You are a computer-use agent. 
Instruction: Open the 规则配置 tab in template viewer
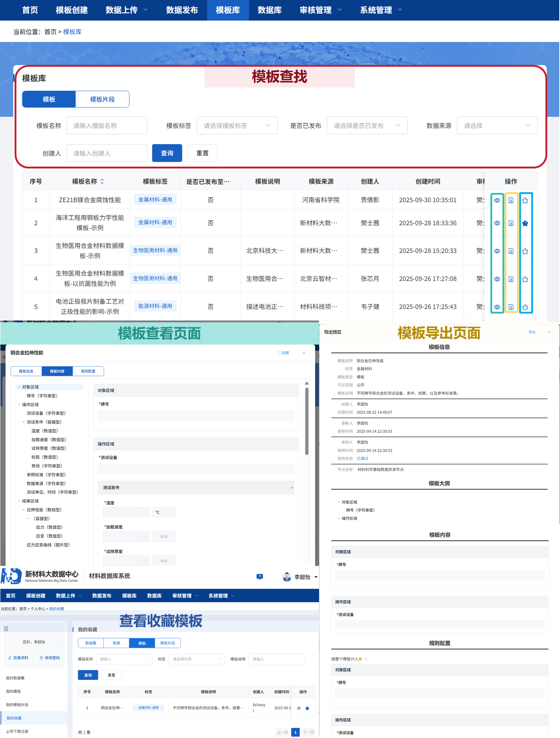click(x=88, y=371)
